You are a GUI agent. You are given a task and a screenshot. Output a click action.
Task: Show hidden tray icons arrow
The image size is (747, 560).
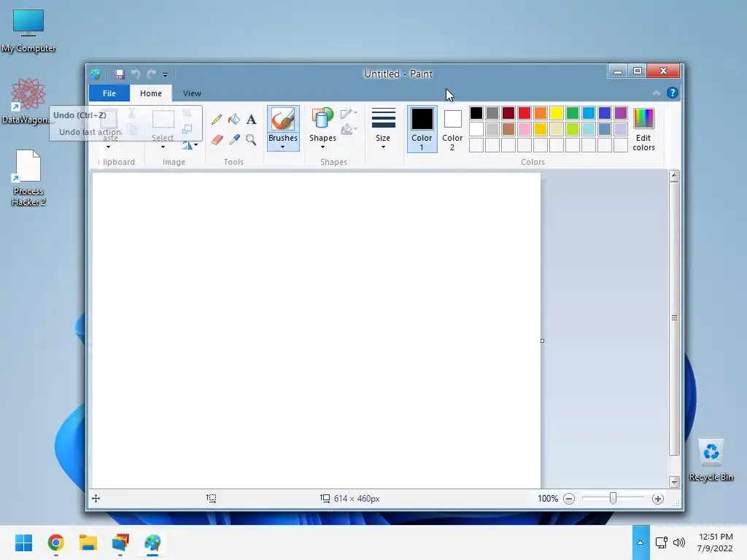pos(640,542)
